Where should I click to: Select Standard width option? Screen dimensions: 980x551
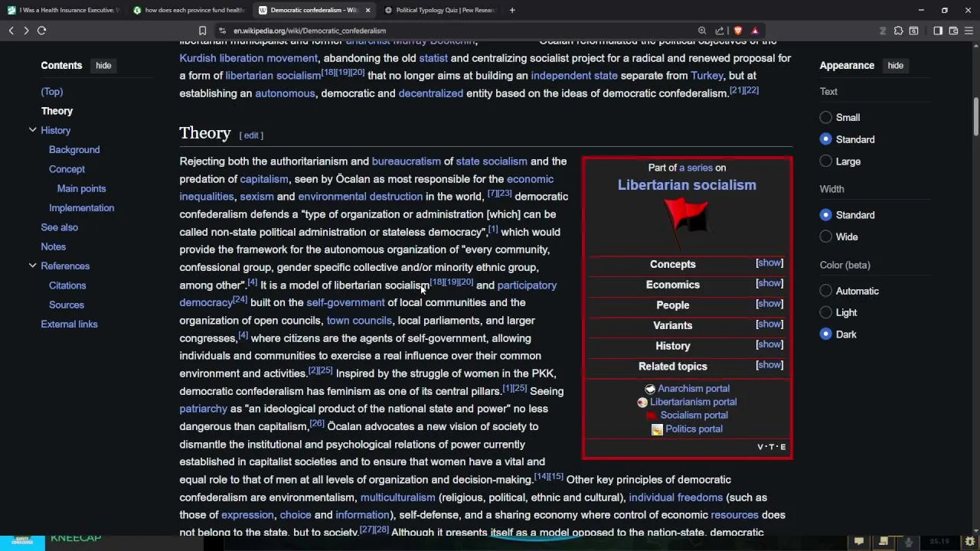tap(825, 215)
